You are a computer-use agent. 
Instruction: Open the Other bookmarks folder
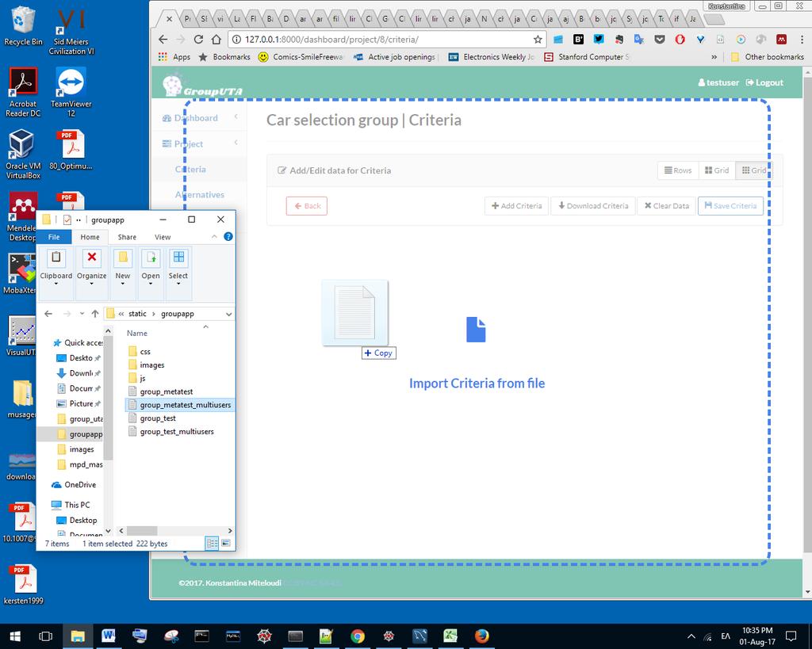tap(768, 57)
